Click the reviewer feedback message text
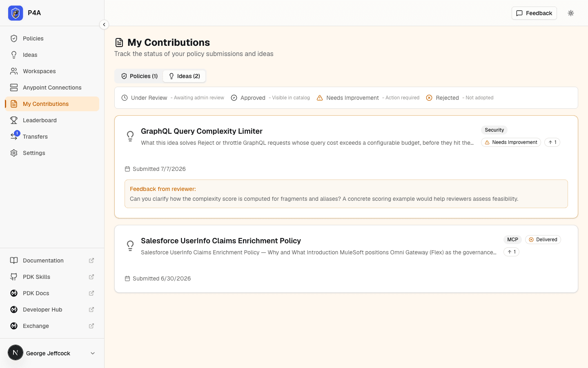The width and height of the screenshot is (588, 368). (324, 199)
